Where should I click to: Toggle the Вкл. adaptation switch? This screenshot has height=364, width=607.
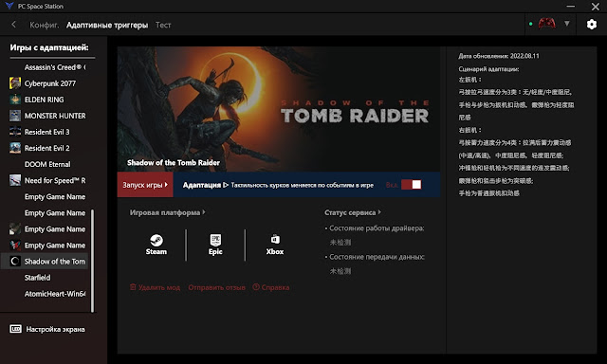coord(411,185)
